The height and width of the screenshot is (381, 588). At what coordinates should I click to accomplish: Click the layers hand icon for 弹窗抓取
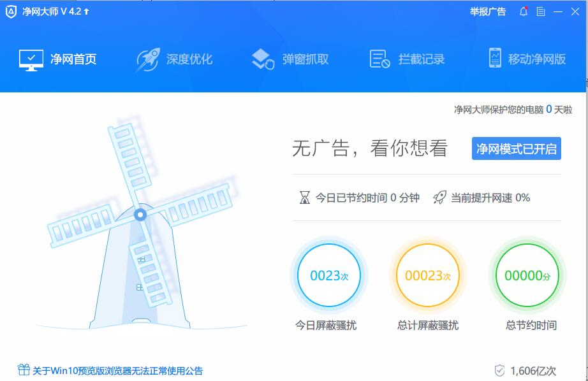(x=263, y=59)
